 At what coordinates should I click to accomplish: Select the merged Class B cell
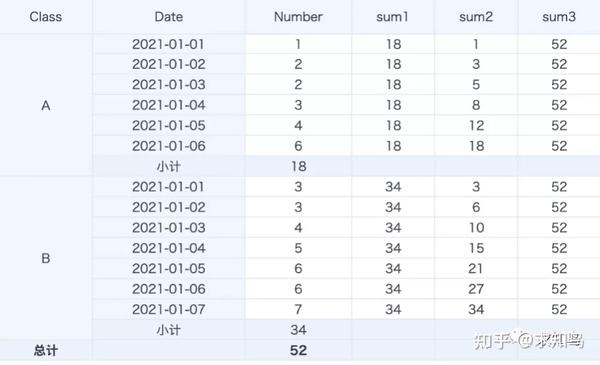[x=46, y=258]
